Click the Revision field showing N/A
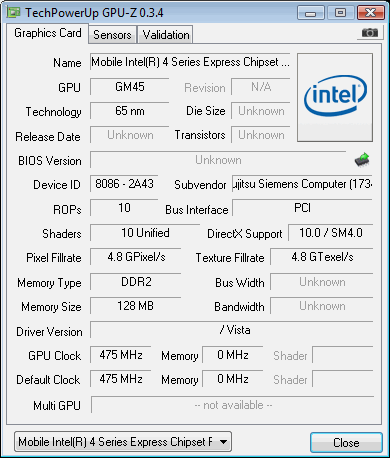 pyautogui.click(x=261, y=87)
